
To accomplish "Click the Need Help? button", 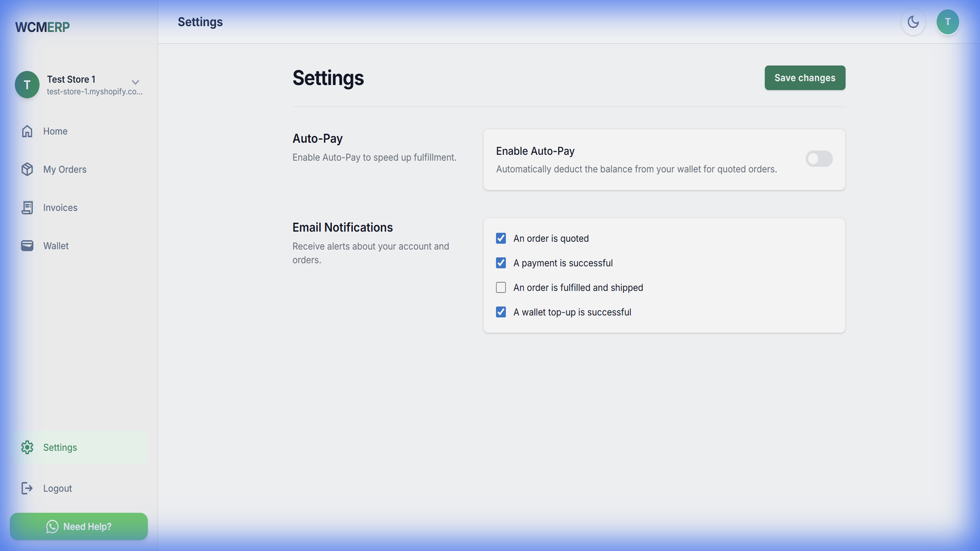I will [79, 527].
